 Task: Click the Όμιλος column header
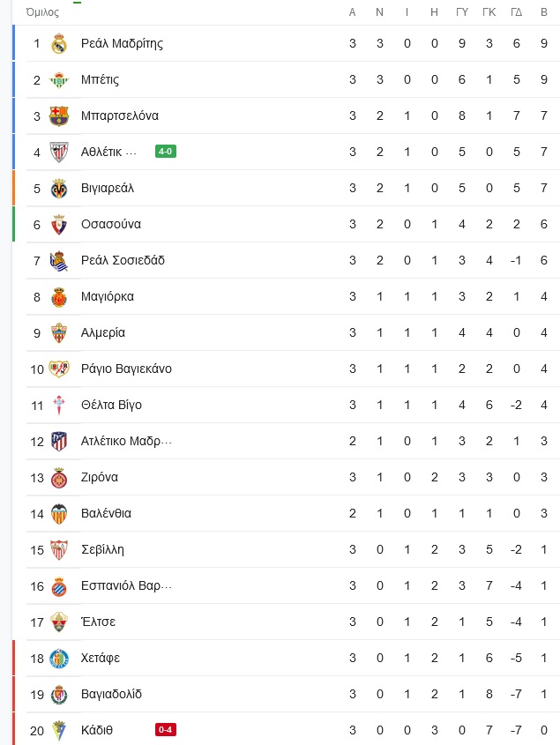tap(42, 12)
